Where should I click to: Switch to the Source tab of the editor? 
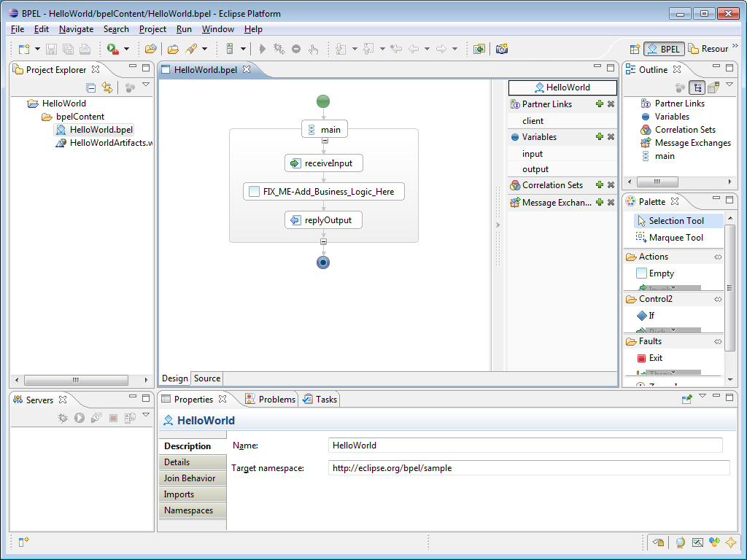coord(206,378)
